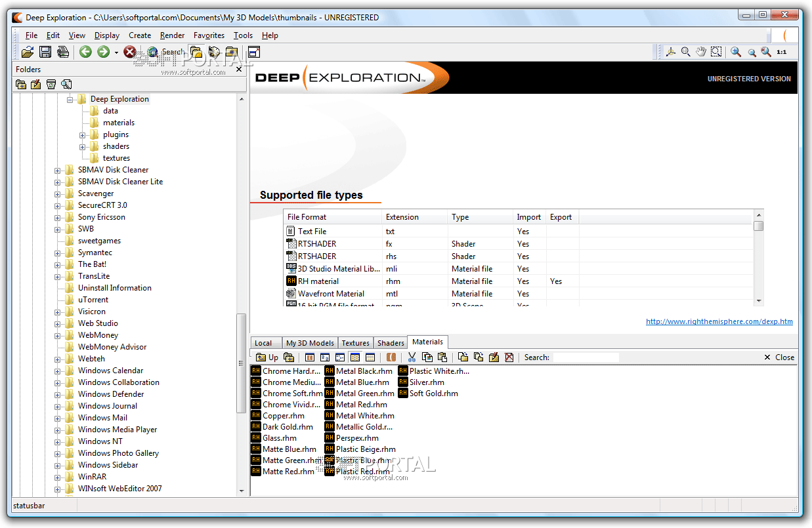Screen dimensions: 812x528
Task: Select the Silver.rhm material file
Action: (421, 382)
